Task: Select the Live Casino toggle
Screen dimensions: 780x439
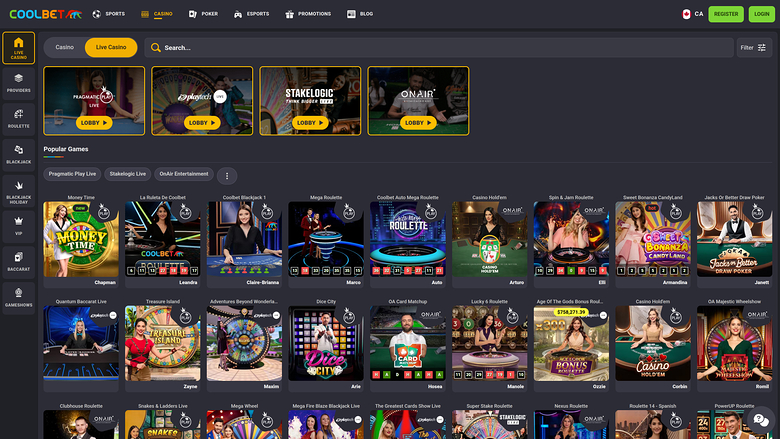Action: [111, 47]
